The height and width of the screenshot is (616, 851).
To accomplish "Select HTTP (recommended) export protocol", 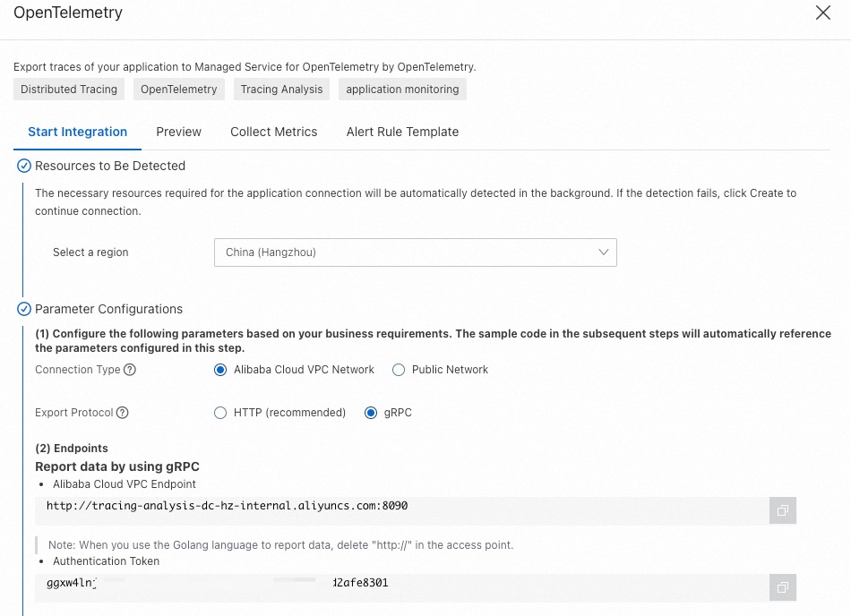I will coord(221,413).
